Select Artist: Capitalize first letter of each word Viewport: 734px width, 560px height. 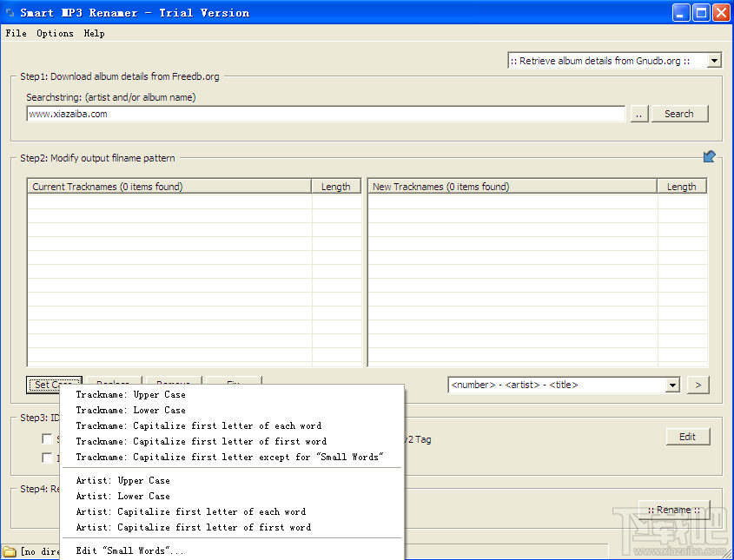point(232,511)
